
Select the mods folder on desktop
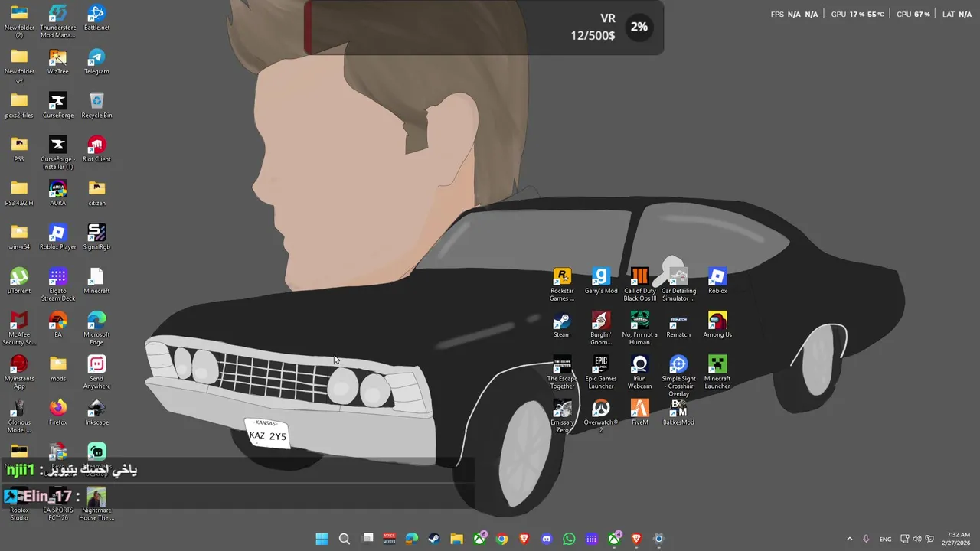point(57,369)
